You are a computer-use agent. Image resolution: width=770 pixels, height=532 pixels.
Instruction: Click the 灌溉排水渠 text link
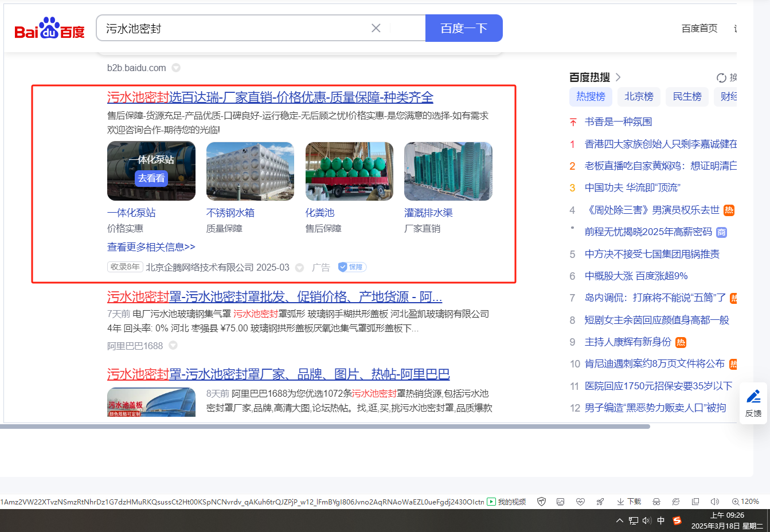coord(429,213)
